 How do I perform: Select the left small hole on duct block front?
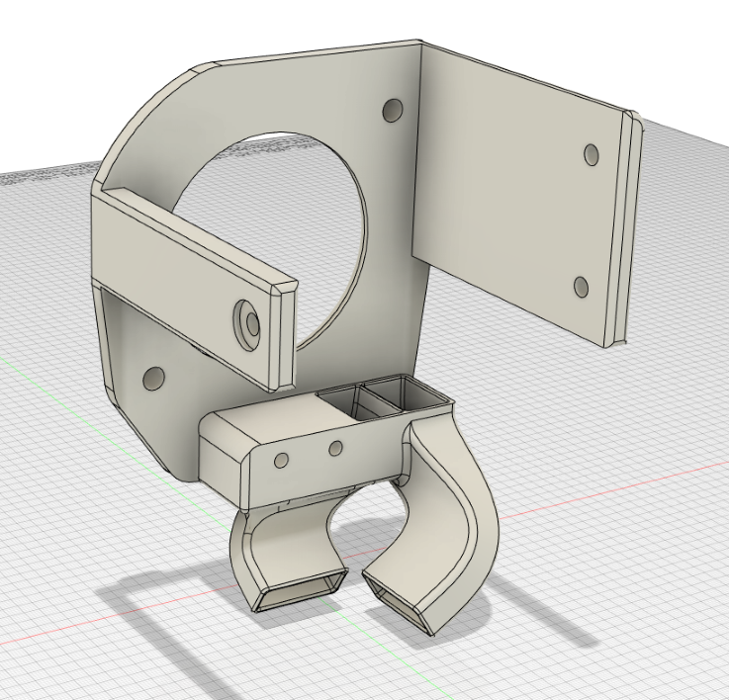click(x=281, y=461)
